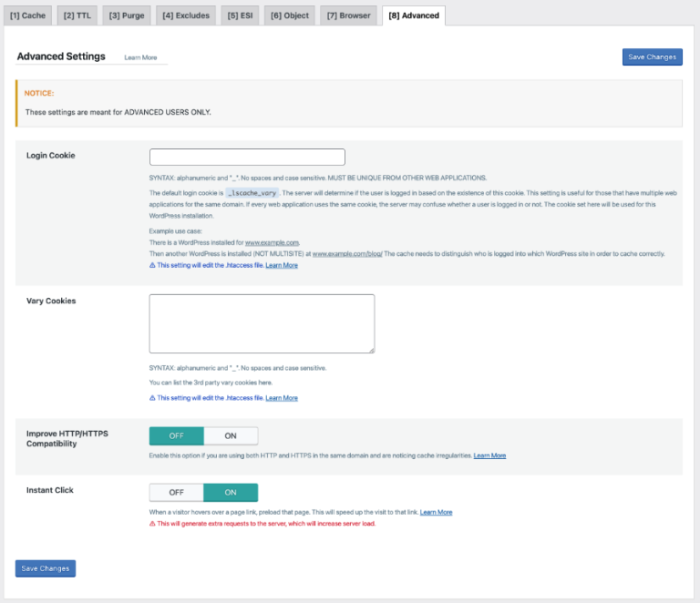The height and width of the screenshot is (603, 700).
Task: Click the Login Cookie label
Action: coord(50,155)
